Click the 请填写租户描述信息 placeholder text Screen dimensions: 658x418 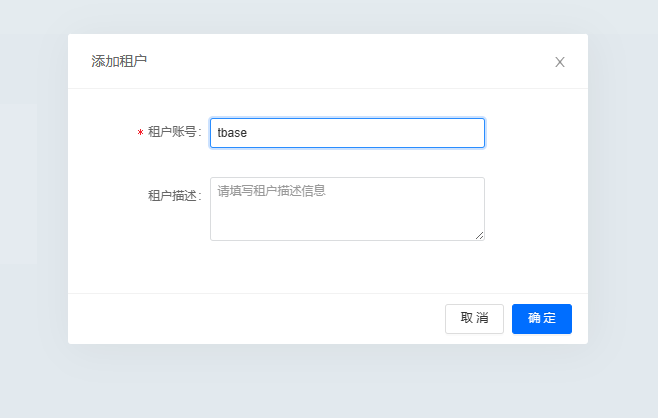pyautogui.click(x=272, y=190)
